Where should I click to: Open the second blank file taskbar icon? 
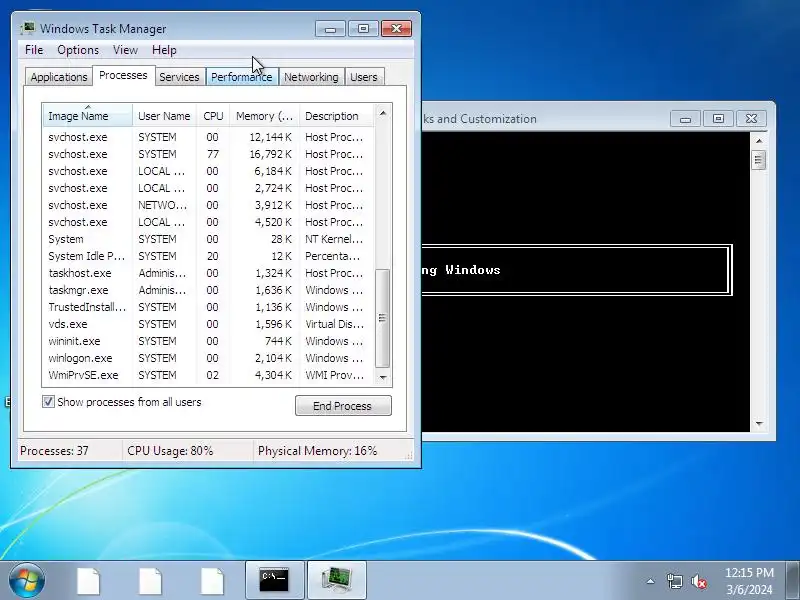click(x=150, y=581)
